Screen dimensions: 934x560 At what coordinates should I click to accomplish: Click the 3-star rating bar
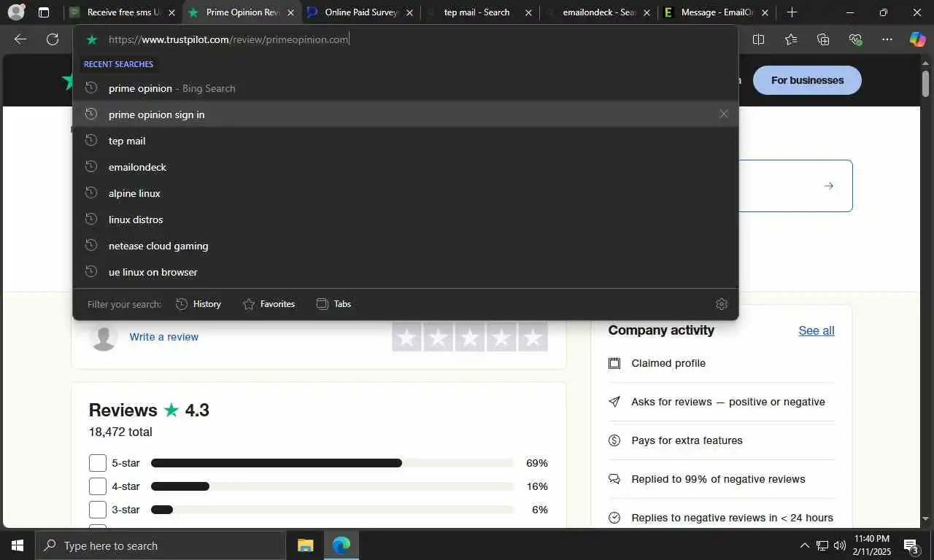click(x=332, y=510)
